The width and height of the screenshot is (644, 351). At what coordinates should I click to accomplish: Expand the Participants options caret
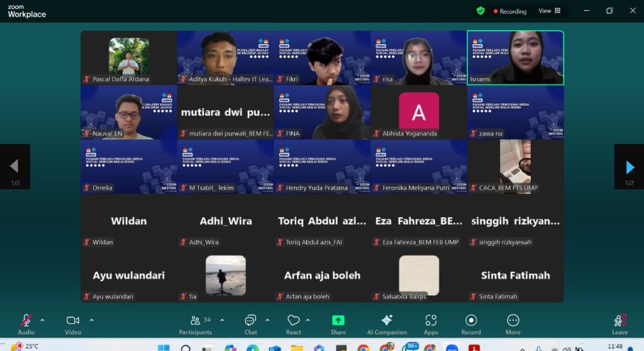click(x=222, y=320)
